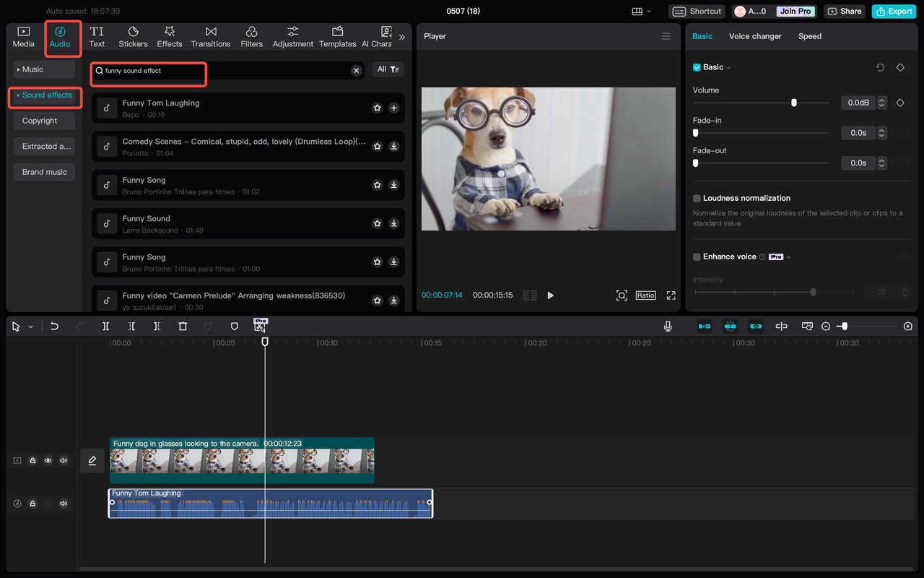Click the Export button

pyautogui.click(x=894, y=11)
